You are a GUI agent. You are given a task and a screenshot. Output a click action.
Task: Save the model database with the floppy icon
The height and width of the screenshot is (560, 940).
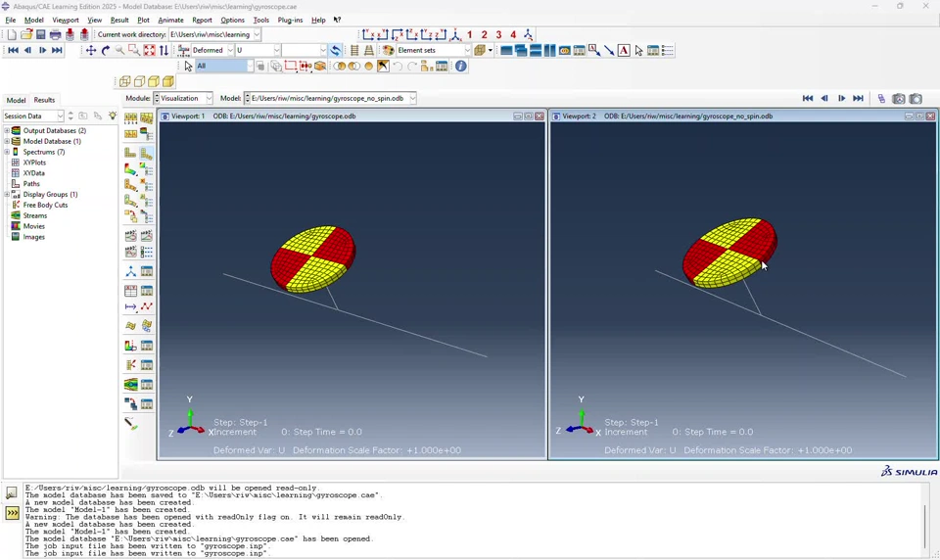click(41, 35)
